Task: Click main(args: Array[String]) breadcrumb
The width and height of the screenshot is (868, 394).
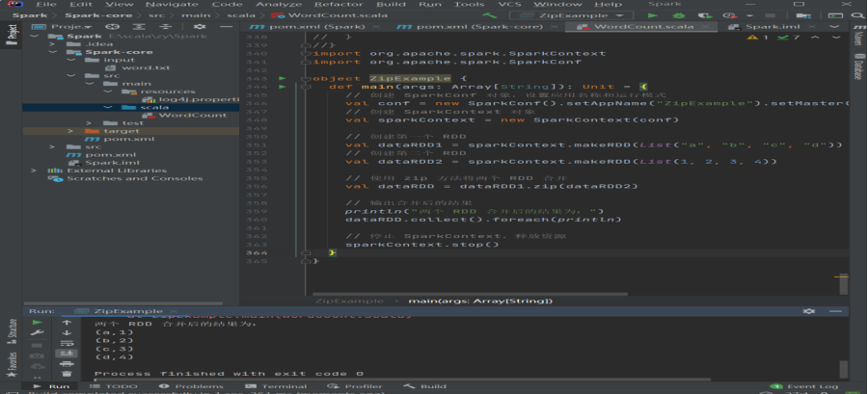Action: [x=480, y=301]
